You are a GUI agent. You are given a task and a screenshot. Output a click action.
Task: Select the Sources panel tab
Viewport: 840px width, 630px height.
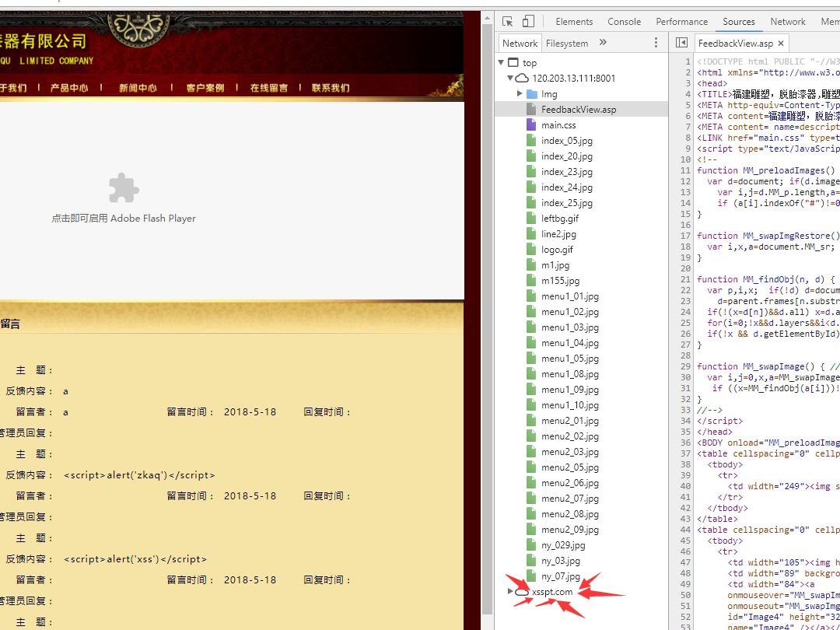(739, 22)
